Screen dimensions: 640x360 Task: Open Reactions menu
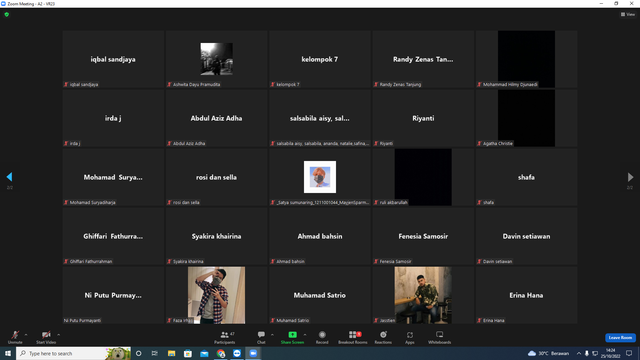[383, 337]
